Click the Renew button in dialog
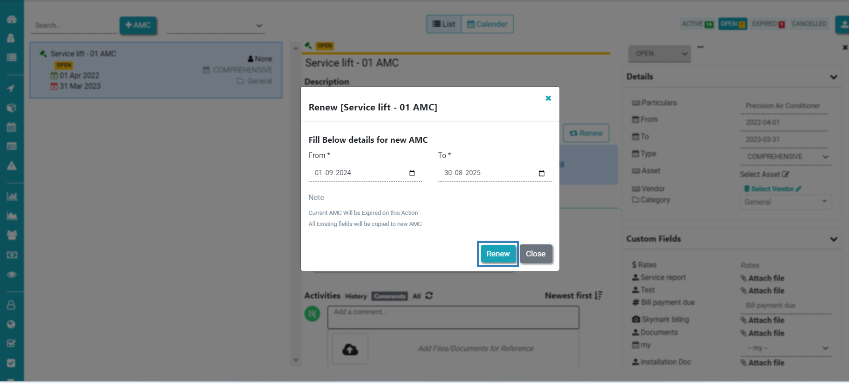The image size is (868, 383). [498, 254]
